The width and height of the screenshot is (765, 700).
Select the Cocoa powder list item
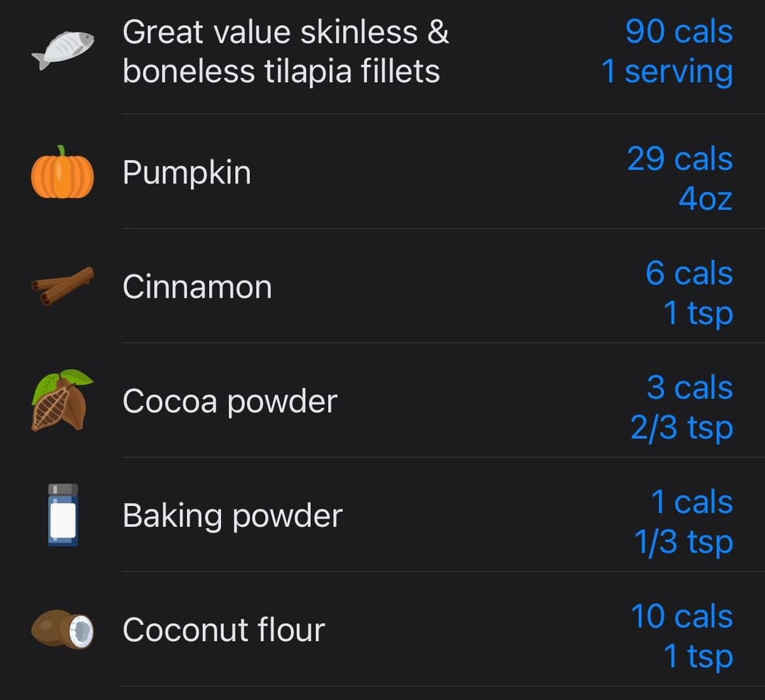(x=382, y=400)
